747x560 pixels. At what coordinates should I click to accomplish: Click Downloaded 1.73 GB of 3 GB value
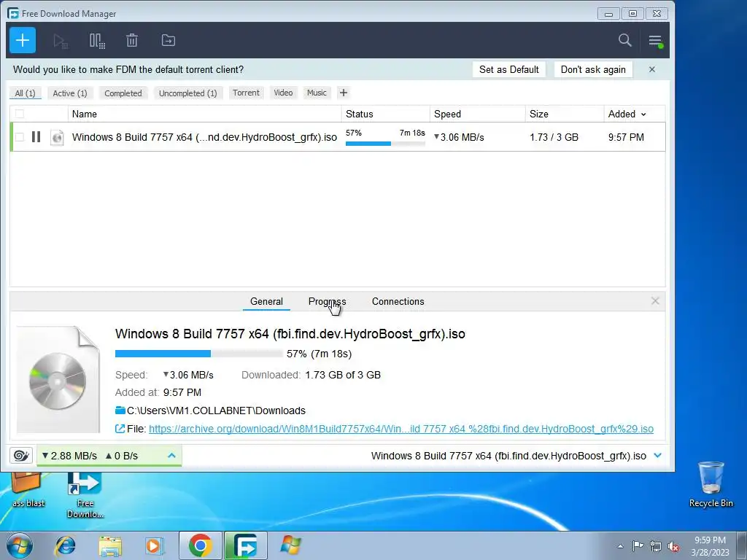pyautogui.click(x=343, y=375)
